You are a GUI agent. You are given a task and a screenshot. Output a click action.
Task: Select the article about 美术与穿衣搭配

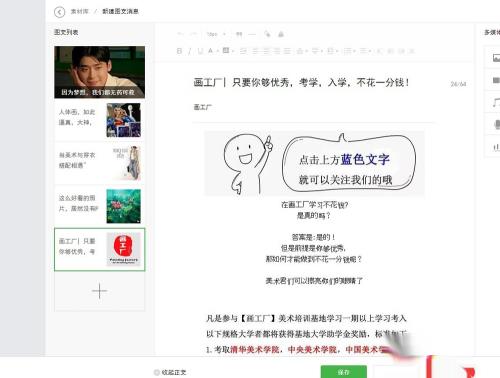tap(100, 163)
